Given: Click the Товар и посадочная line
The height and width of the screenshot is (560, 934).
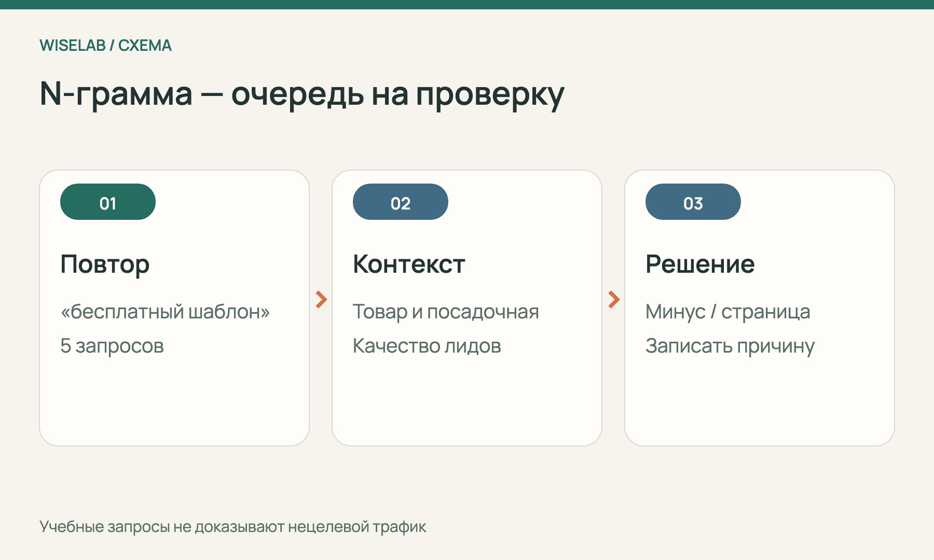Looking at the screenshot, I should (x=446, y=312).
